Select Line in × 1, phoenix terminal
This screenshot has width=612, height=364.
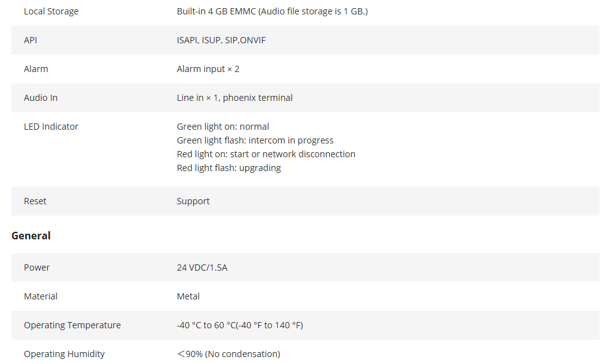pos(235,98)
